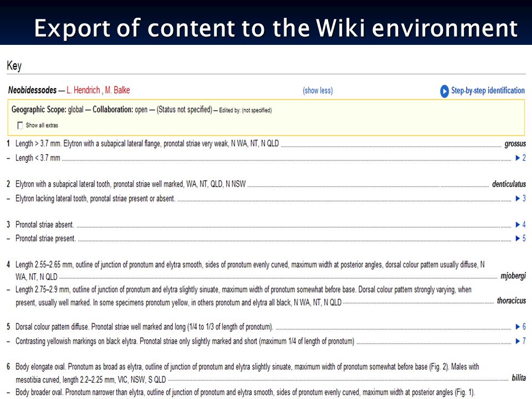The height and width of the screenshot is (399, 532).
Task: Select the species result mjobergi
Action: coord(513,276)
